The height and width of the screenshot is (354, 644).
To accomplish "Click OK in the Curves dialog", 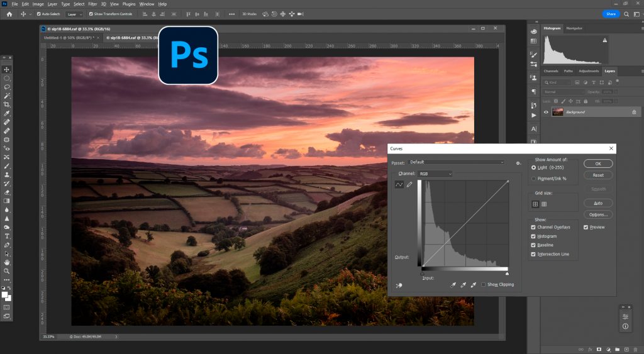I will pos(598,163).
